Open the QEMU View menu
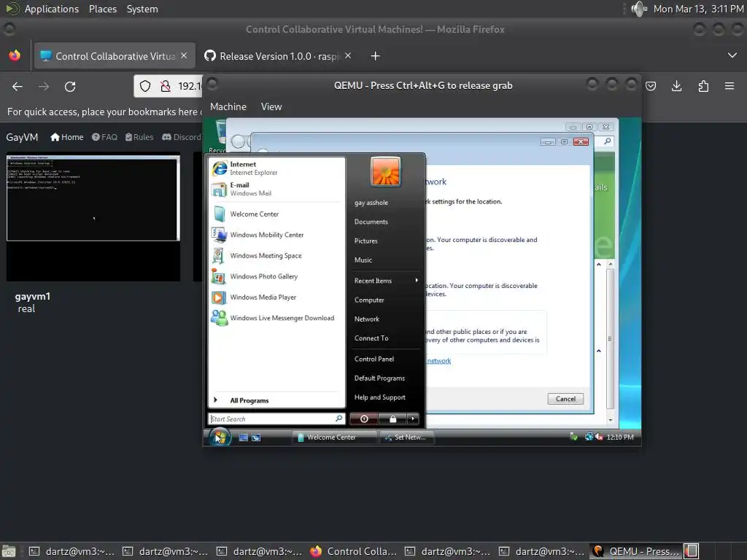 (271, 106)
